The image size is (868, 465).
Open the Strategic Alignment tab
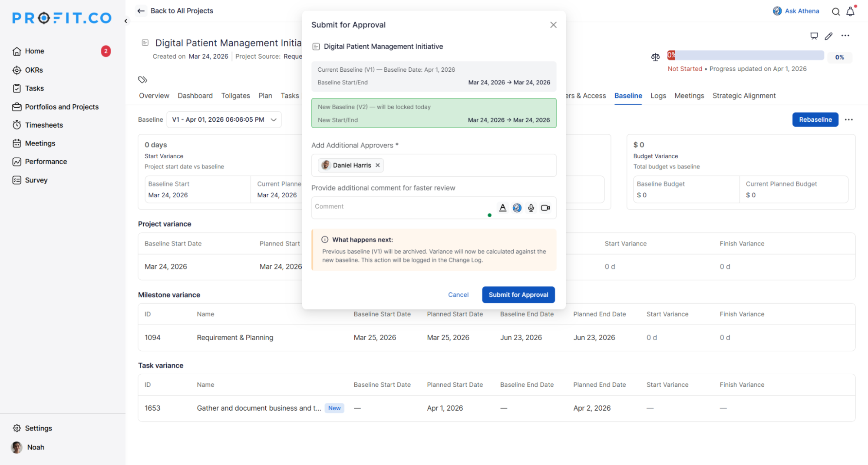click(743, 96)
